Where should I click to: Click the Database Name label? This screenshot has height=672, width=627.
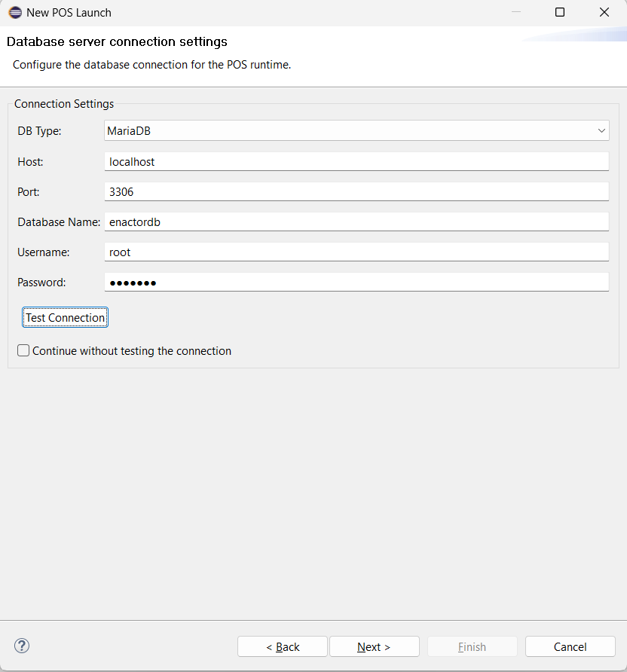[59, 222]
